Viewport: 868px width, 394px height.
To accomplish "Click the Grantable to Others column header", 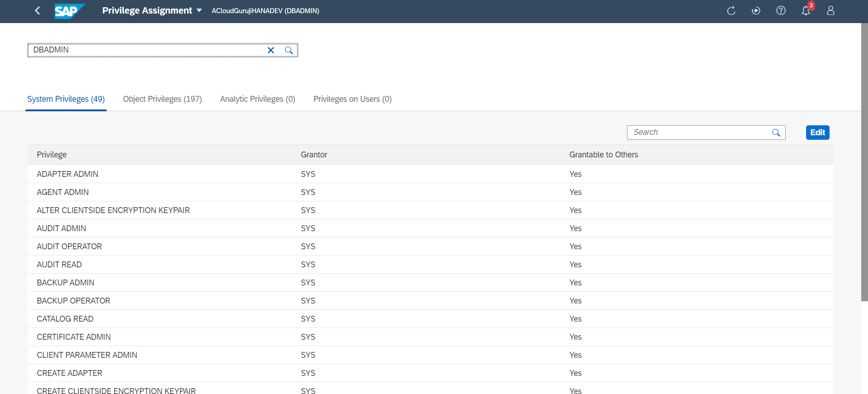I will (604, 155).
